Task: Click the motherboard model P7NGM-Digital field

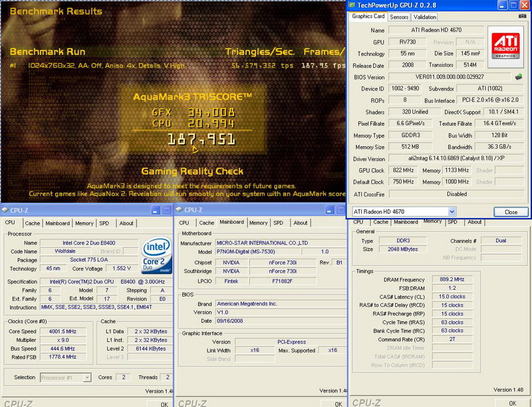Action: tap(258, 251)
